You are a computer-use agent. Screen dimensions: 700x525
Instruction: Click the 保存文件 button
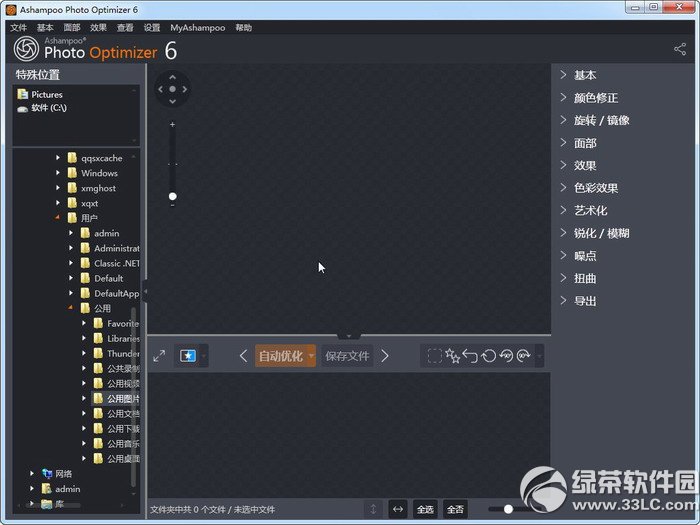pyautogui.click(x=347, y=356)
